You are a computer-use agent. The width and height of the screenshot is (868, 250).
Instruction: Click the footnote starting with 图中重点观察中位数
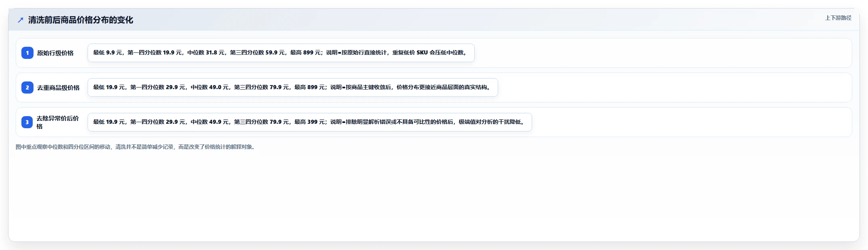click(136, 147)
